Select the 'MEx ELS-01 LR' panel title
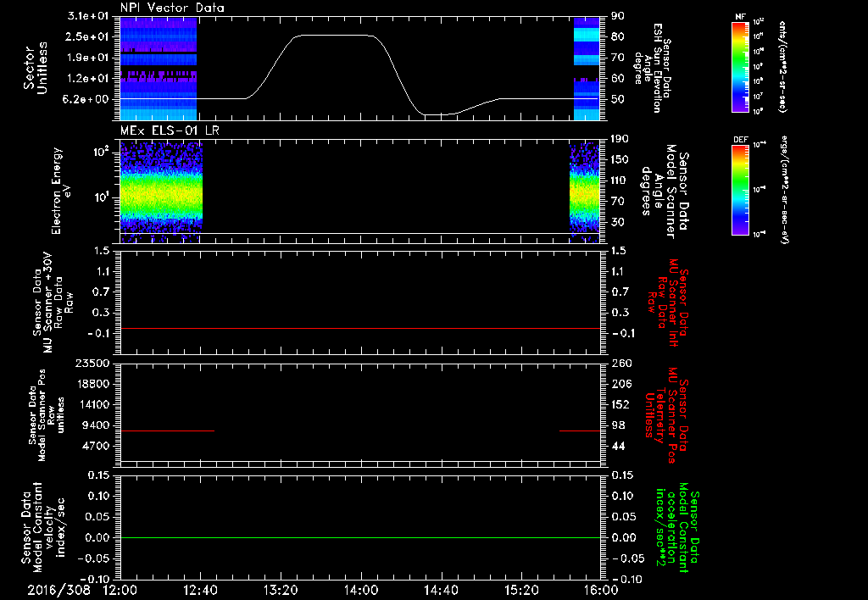868x600 pixels. pos(170,131)
